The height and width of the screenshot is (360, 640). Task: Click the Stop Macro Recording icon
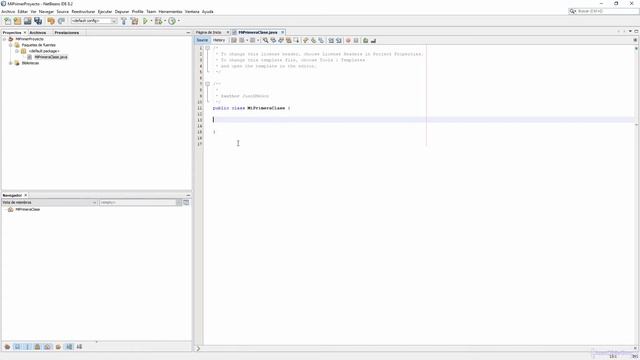point(356,40)
